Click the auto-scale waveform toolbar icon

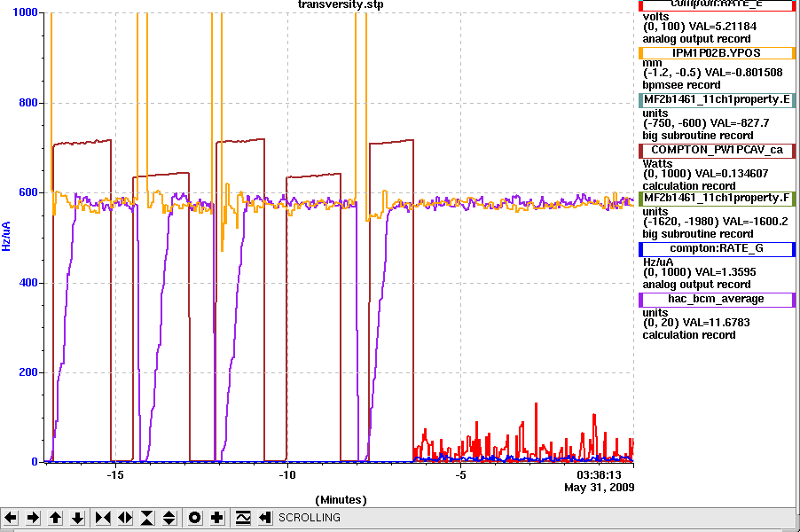[x=243, y=518]
